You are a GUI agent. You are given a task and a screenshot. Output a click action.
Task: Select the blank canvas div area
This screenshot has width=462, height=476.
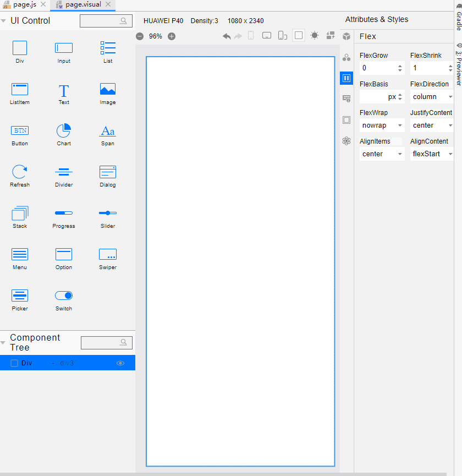(240, 261)
